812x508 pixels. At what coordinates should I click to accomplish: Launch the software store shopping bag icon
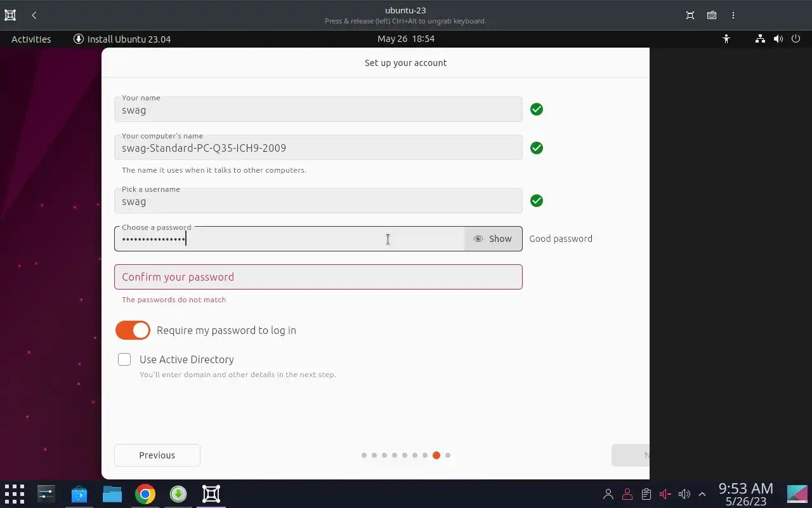(79, 494)
